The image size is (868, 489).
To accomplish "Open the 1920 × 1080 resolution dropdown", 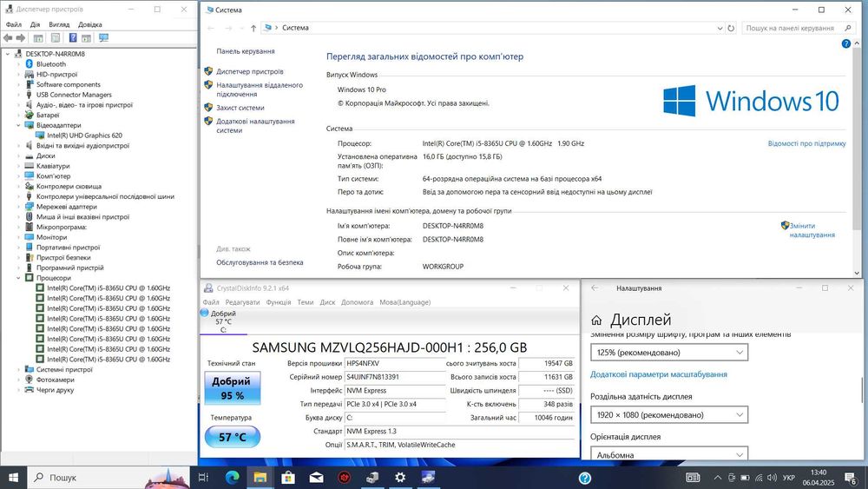I will pyautogui.click(x=669, y=415).
